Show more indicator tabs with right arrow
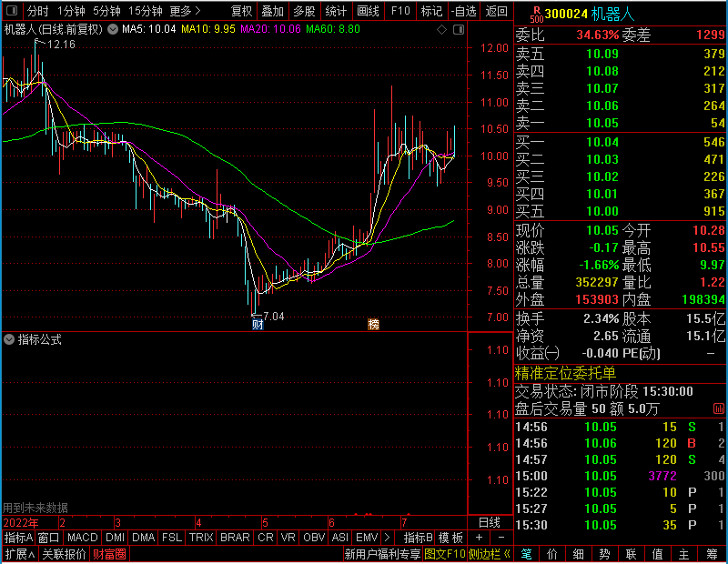 pyautogui.click(x=388, y=538)
